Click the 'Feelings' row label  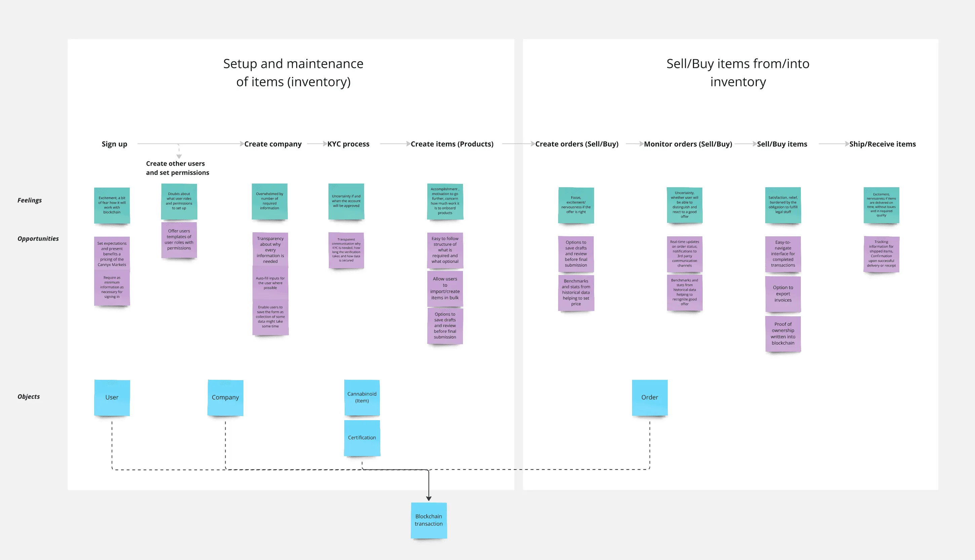coord(29,200)
